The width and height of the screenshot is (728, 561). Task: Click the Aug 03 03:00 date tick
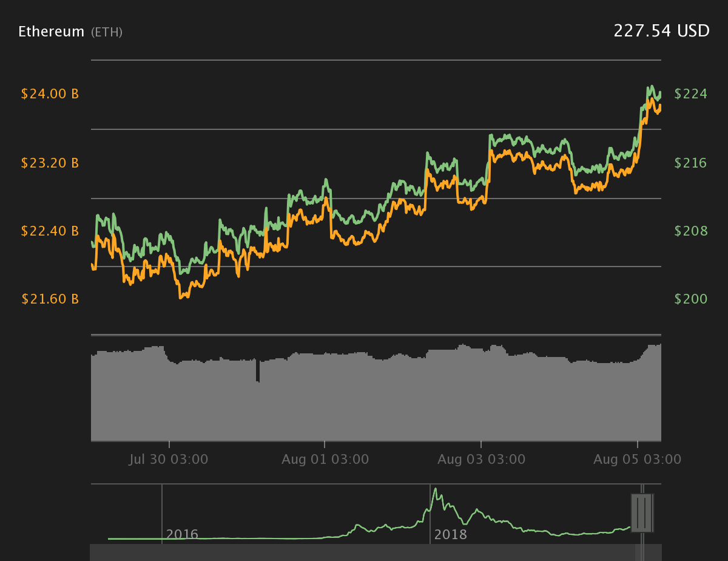[x=482, y=460]
